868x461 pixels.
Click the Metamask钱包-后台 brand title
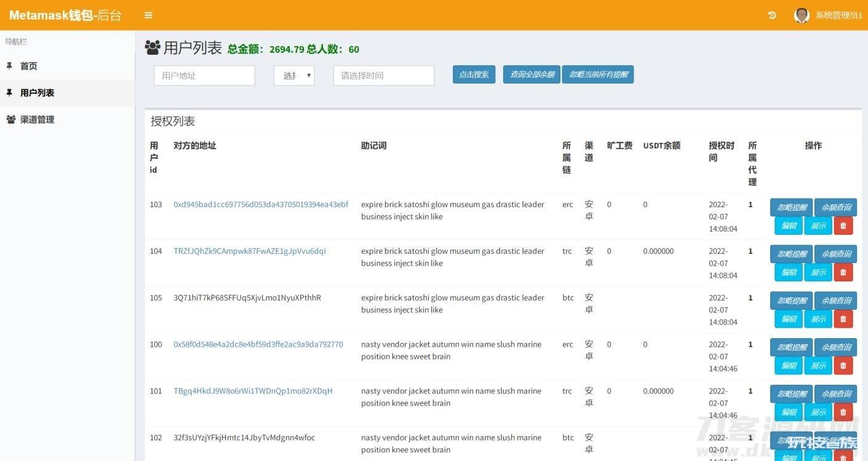click(x=65, y=15)
